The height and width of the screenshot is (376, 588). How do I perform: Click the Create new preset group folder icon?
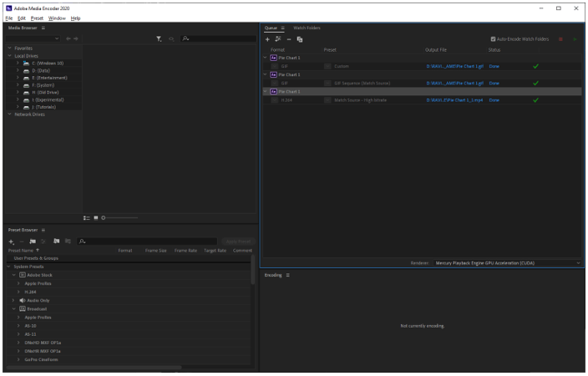[x=33, y=241]
